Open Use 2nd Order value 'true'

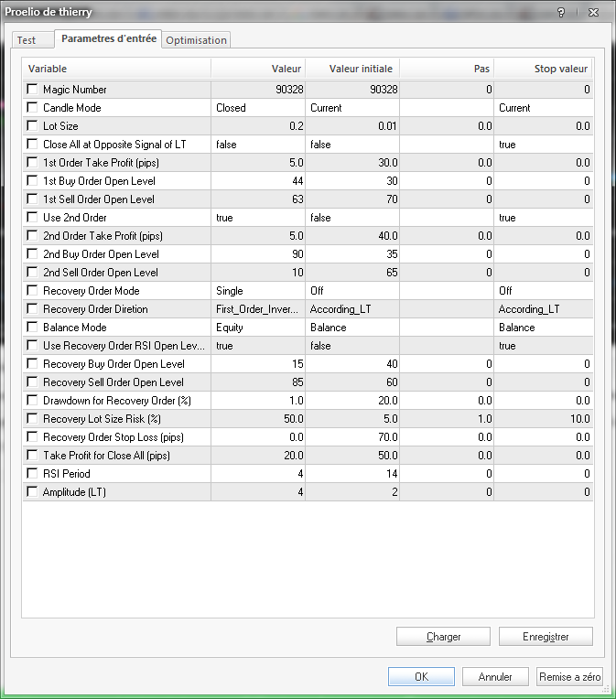[258, 218]
